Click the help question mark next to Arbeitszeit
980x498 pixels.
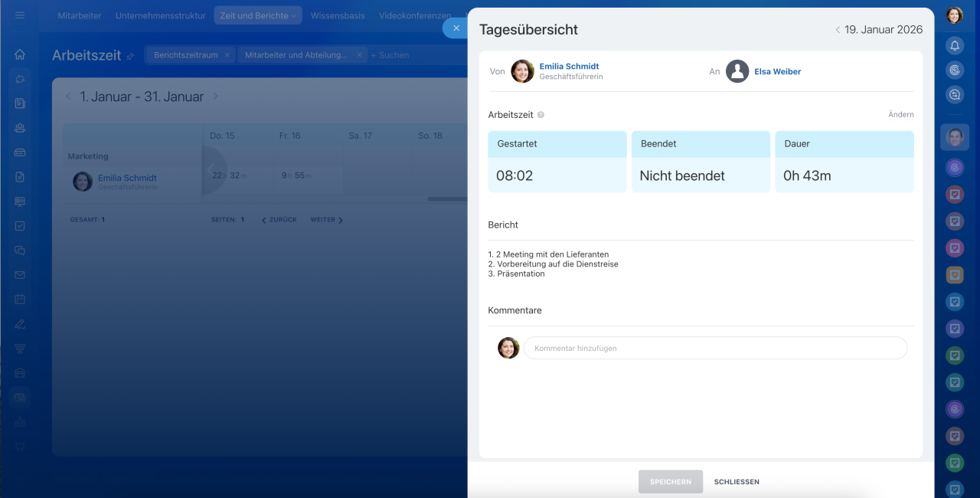(541, 115)
